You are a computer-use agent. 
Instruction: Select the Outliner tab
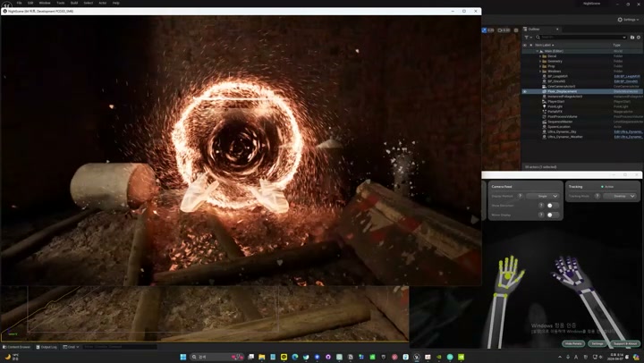[534, 30]
